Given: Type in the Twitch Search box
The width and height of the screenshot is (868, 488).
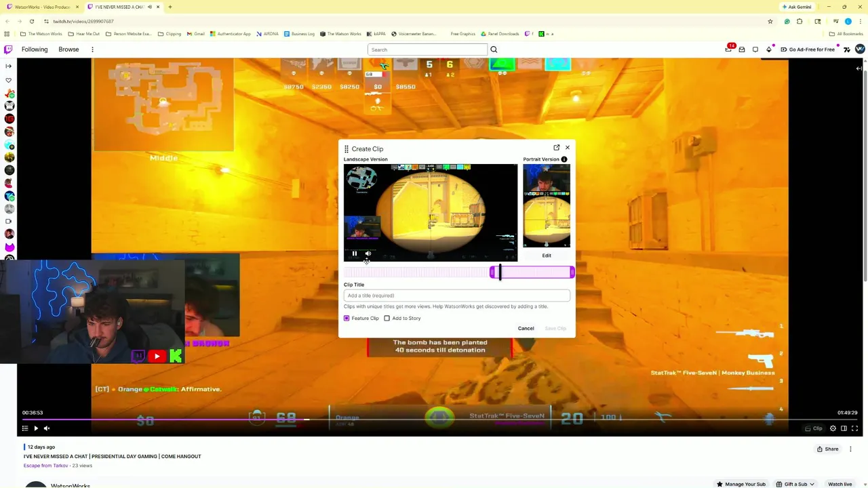Looking at the screenshot, I should (x=427, y=49).
